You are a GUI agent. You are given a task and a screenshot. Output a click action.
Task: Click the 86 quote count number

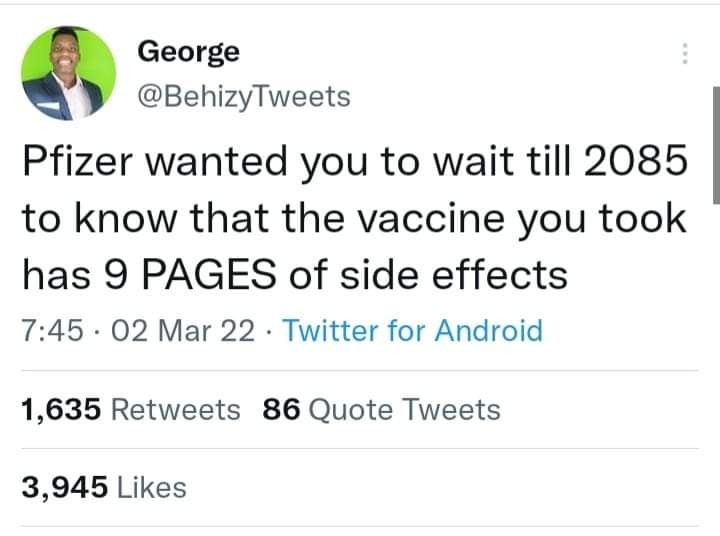[x=280, y=409]
